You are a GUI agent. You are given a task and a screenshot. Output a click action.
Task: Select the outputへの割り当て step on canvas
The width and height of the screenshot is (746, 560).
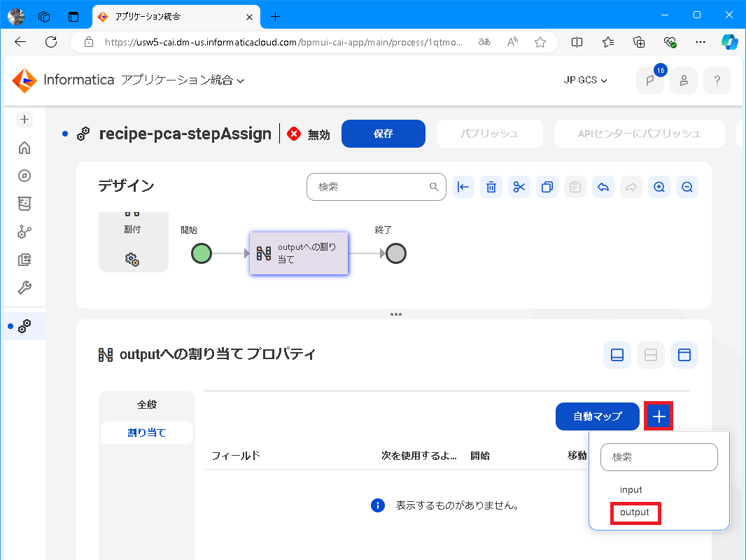(299, 253)
